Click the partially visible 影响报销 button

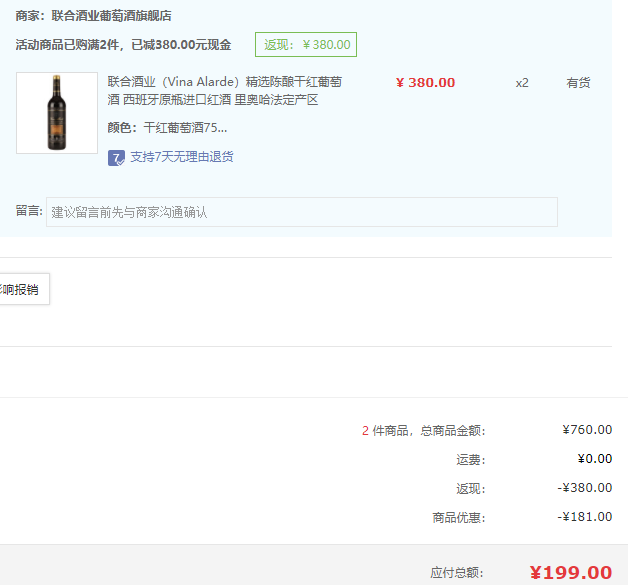pyautogui.click(x=23, y=289)
